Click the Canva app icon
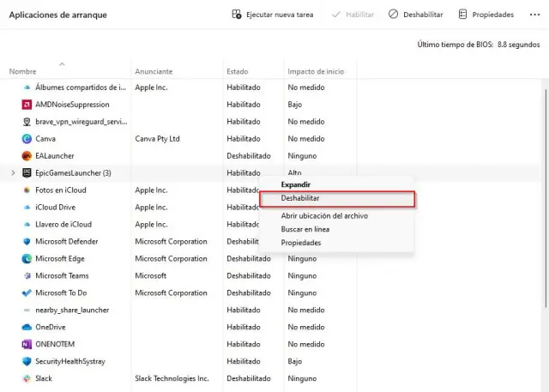This screenshot has width=549, height=392. click(27, 138)
